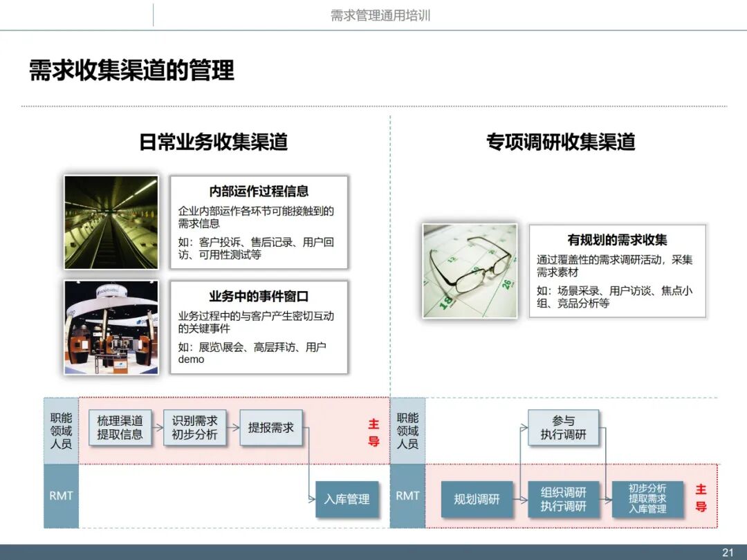
Task: Select the 参与执行调研 flowchart box
Action: pos(563,428)
